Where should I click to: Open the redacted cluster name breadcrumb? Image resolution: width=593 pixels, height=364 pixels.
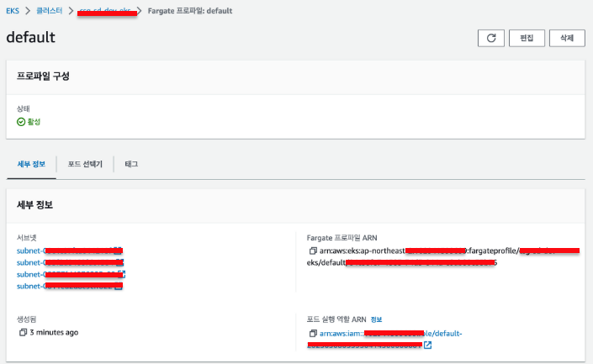pos(105,11)
